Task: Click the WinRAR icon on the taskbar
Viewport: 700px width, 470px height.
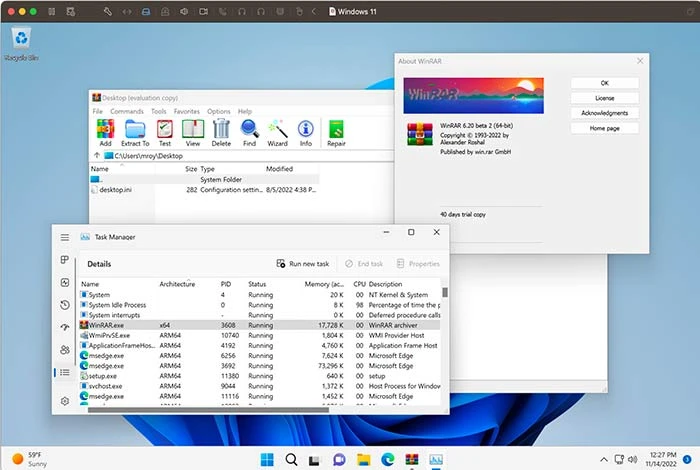Action: click(412, 459)
